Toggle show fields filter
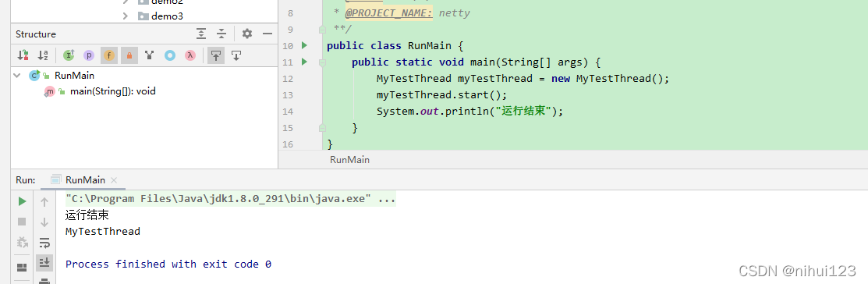Image resolution: width=868 pixels, height=284 pixels. [109, 55]
